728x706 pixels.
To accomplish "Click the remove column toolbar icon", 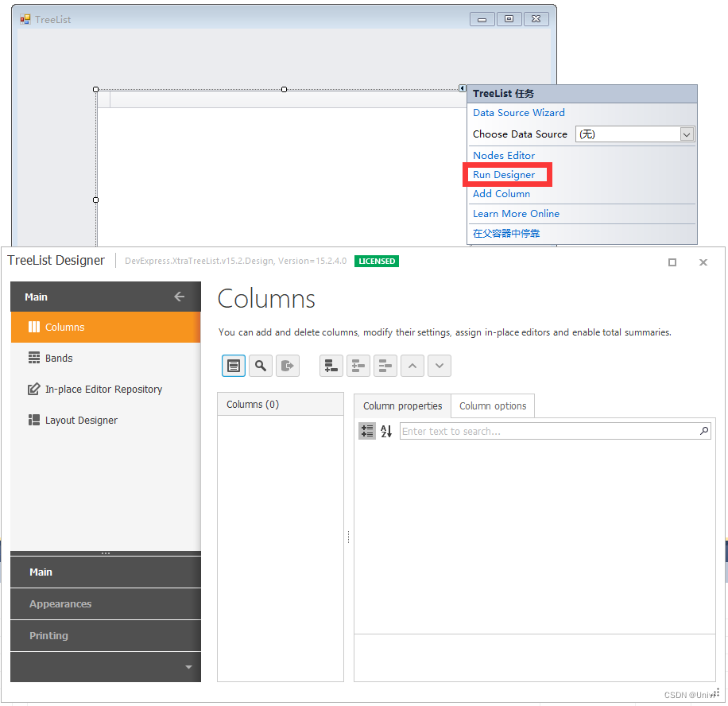I will 385,366.
